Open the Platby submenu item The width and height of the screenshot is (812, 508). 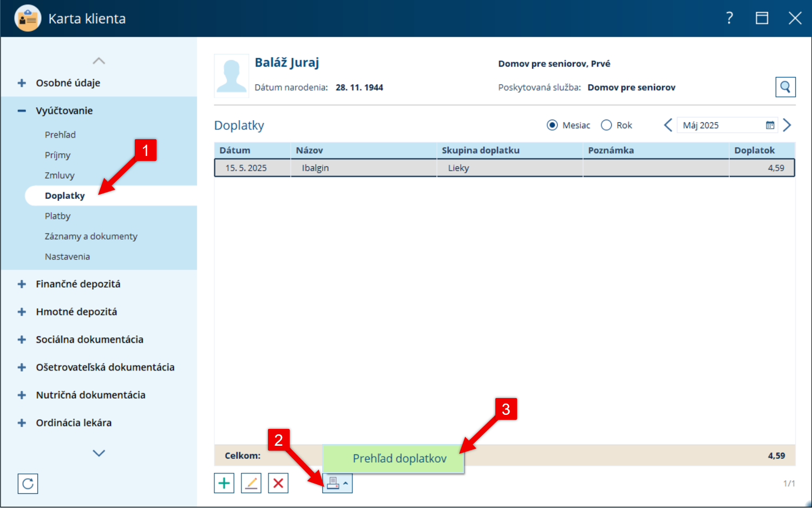point(57,216)
